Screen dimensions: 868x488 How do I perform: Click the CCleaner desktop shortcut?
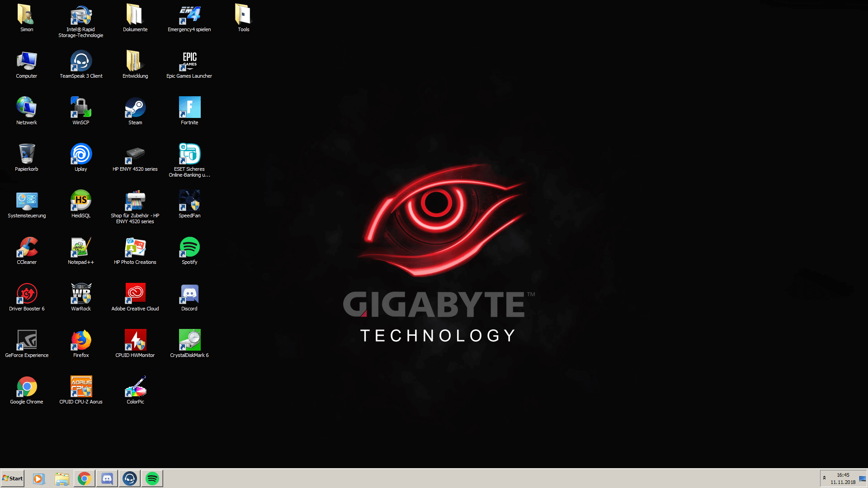click(27, 247)
